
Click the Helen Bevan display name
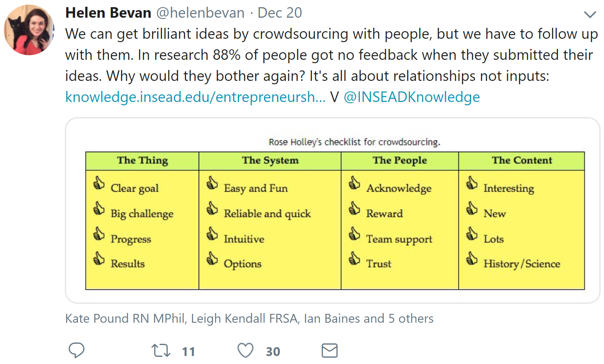tap(108, 13)
